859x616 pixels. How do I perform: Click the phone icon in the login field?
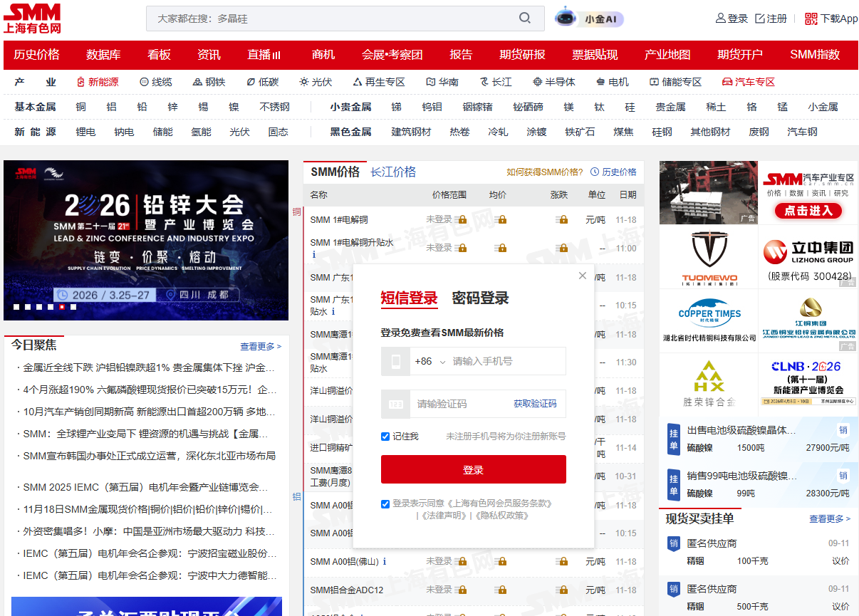coord(396,361)
